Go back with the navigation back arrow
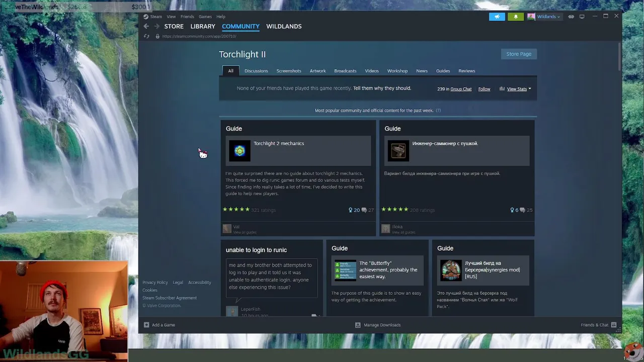The width and height of the screenshot is (644, 362). (146, 26)
